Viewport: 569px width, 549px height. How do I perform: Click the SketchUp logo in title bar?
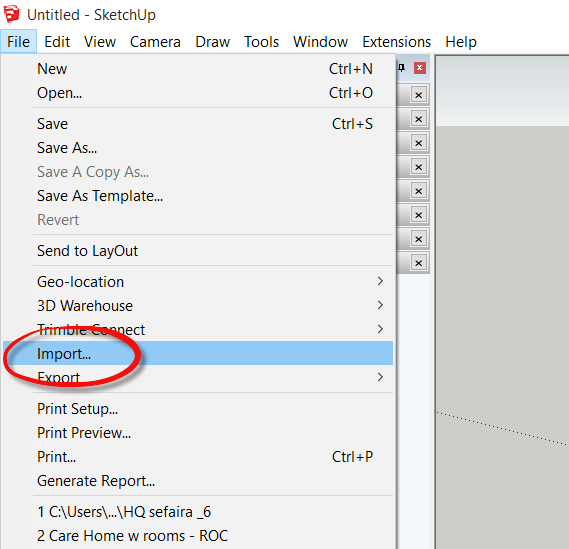(x=12, y=14)
